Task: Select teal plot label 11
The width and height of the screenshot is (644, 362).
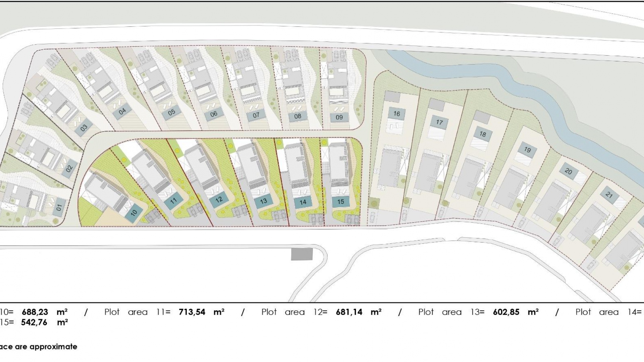Action: coord(173,201)
